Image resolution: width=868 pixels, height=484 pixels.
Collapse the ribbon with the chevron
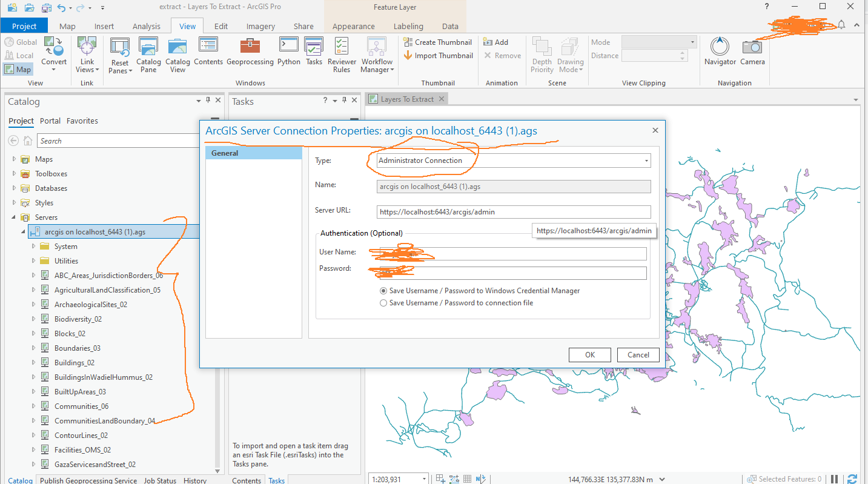(x=856, y=25)
